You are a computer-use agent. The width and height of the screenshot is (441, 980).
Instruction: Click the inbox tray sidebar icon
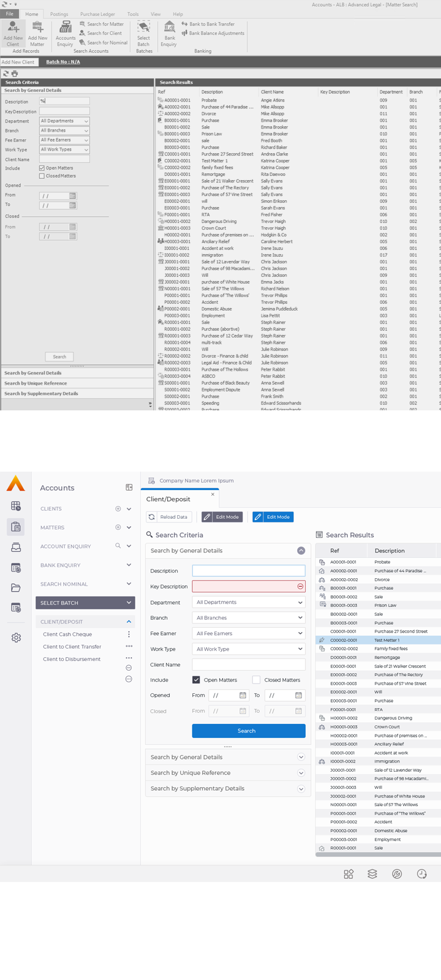click(16, 548)
